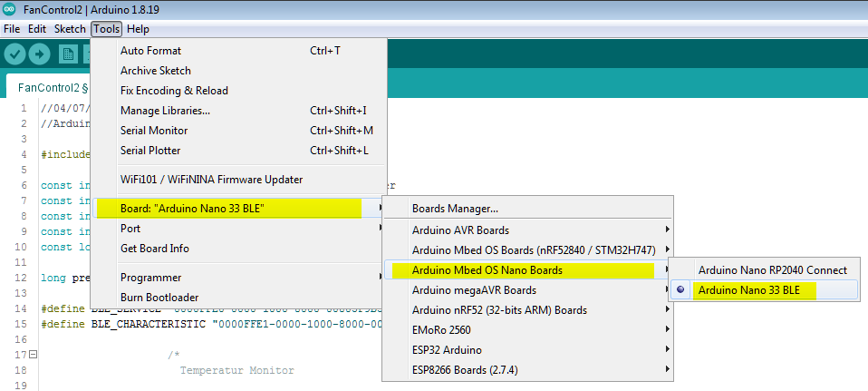Click the Temperatur Monitor comment text
The height and width of the screenshot is (391, 868).
pyautogui.click(x=236, y=370)
